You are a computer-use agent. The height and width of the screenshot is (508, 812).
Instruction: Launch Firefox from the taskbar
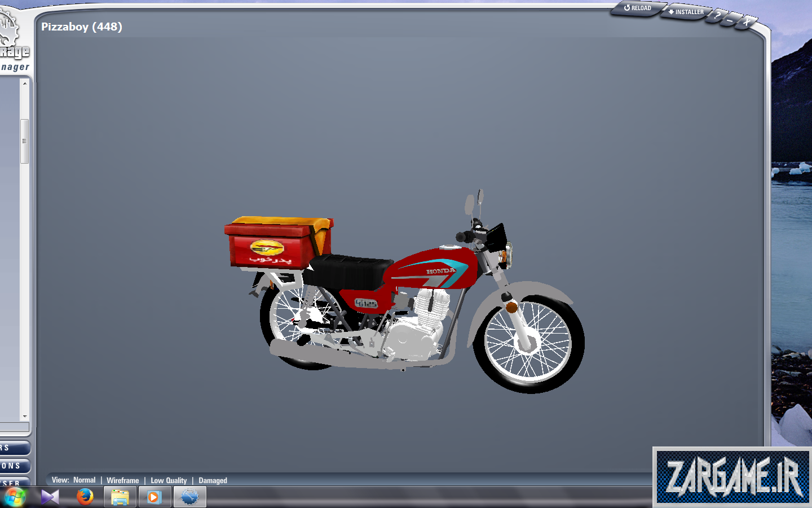tap(85, 497)
